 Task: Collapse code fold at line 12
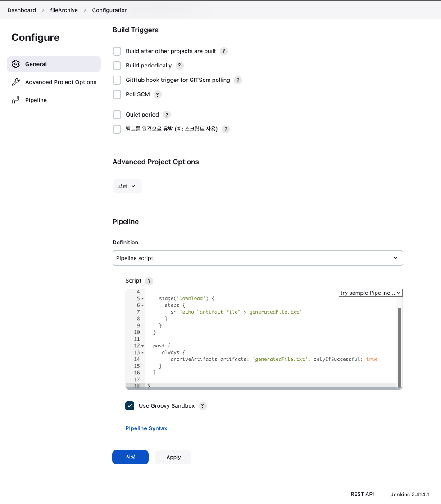click(x=142, y=346)
